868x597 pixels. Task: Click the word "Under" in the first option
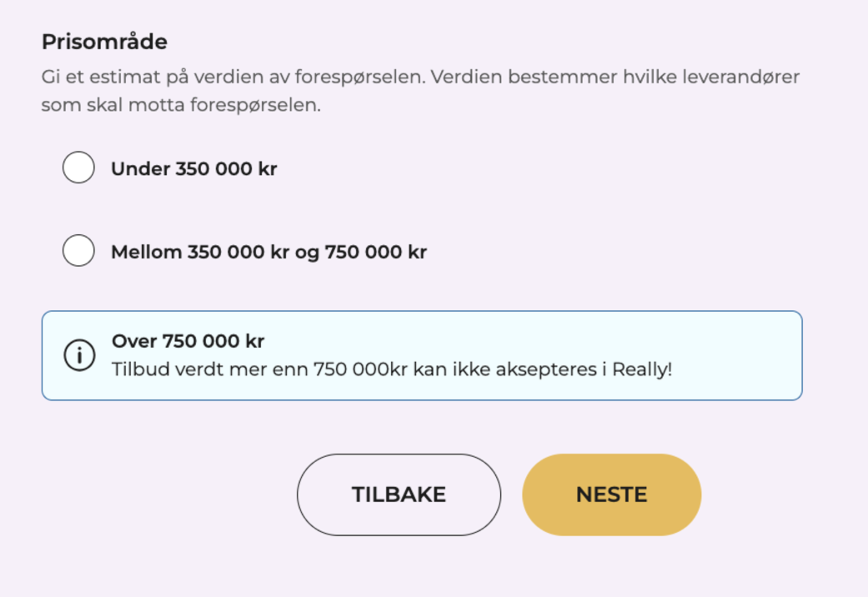click(x=140, y=169)
